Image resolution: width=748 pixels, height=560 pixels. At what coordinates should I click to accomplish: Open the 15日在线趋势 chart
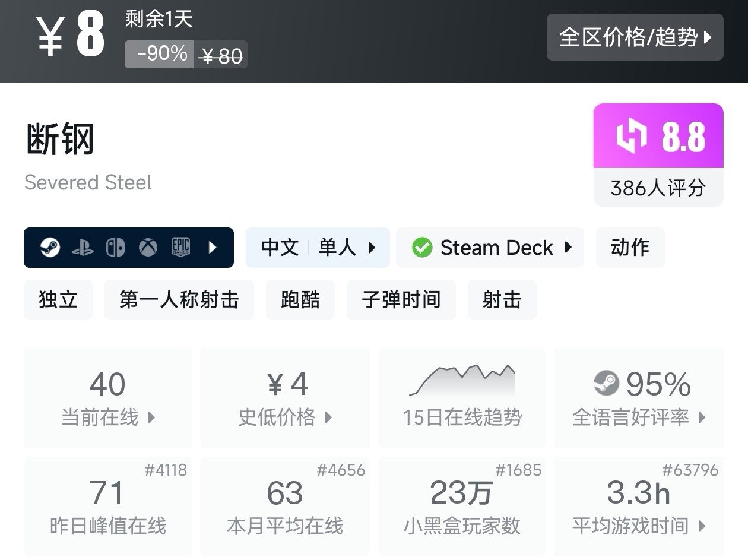coord(462,398)
